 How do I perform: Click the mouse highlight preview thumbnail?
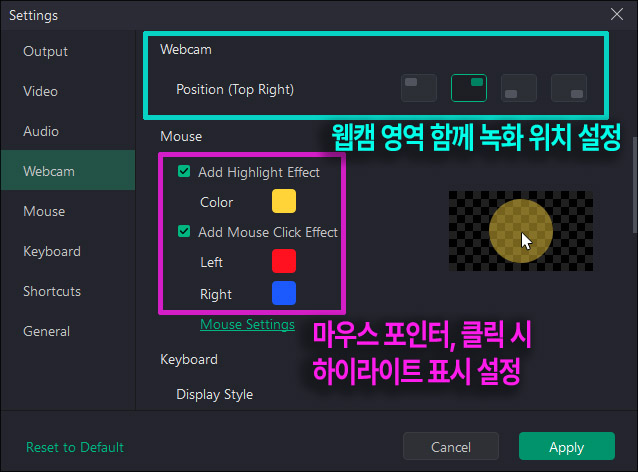[521, 231]
